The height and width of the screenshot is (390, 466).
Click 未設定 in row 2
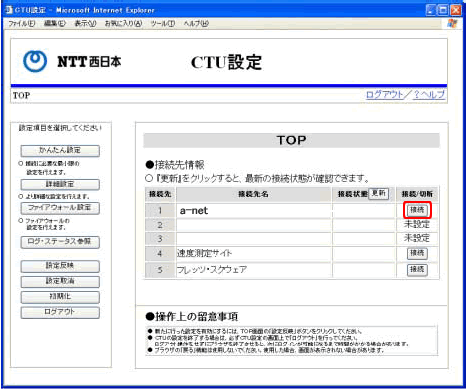[x=417, y=224]
